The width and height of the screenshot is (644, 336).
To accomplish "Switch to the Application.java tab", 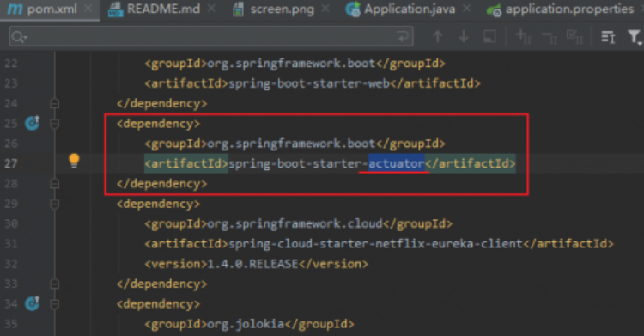I will (410, 9).
